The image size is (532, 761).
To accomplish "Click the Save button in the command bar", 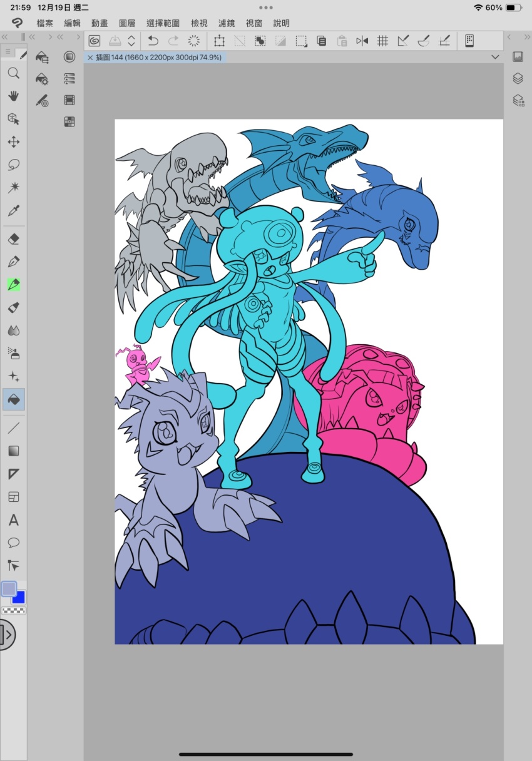I will click(115, 41).
